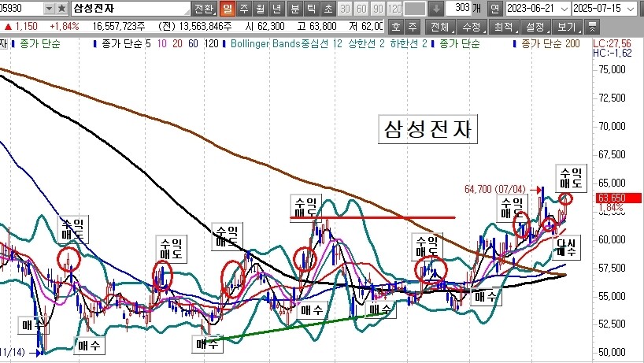Click the red 63,650 current price tag

[x=618, y=198]
